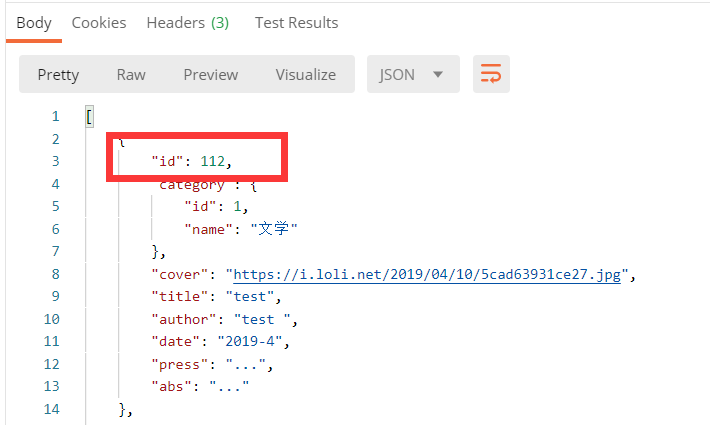710x425 pixels.
Task: Select the Visualize view button
Action: (x=306, y=75)
